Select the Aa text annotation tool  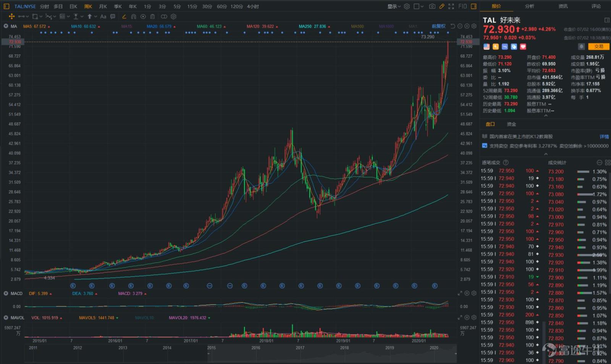pos(103,16)
